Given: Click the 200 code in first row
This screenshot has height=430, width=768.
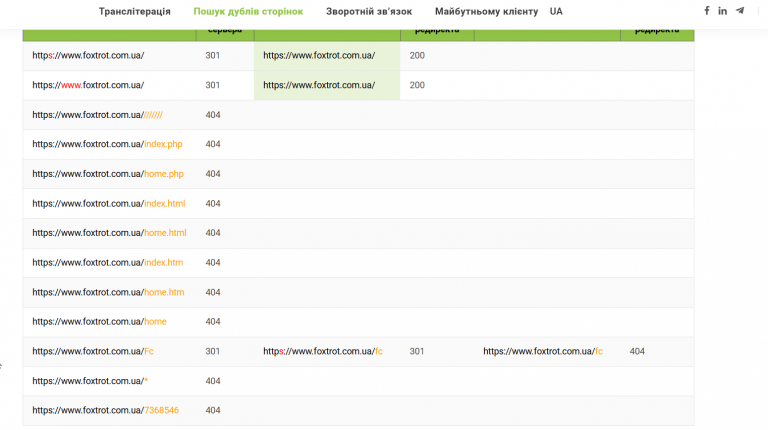Looking at the screenshot, I should 417,55.
